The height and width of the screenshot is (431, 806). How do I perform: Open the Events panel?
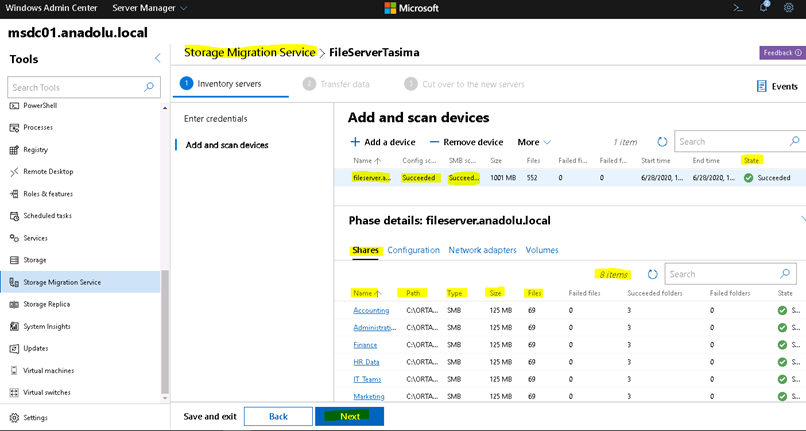click(x=777, y=86)
